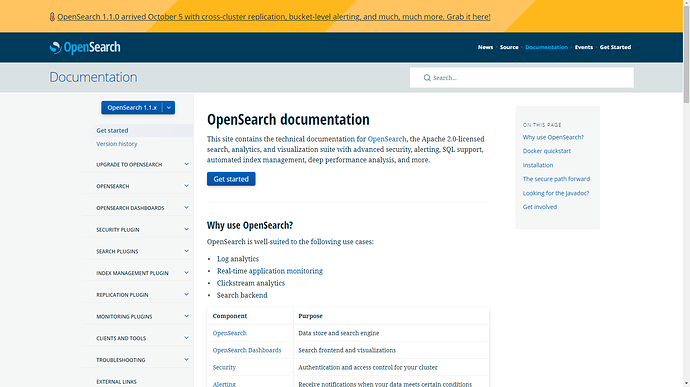Open Security link in component table
The height and width of the screenshot is (387, 690).
(x=224, y=367)
